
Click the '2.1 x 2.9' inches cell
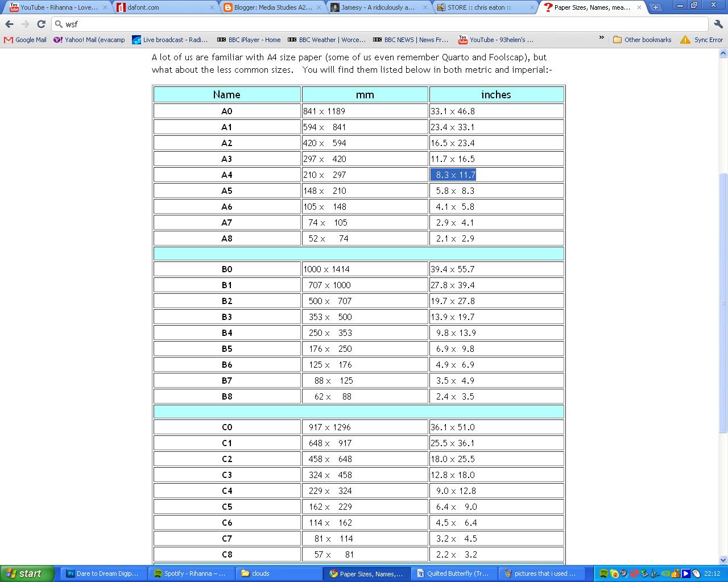pyautogui.click(x=497, y=238)
